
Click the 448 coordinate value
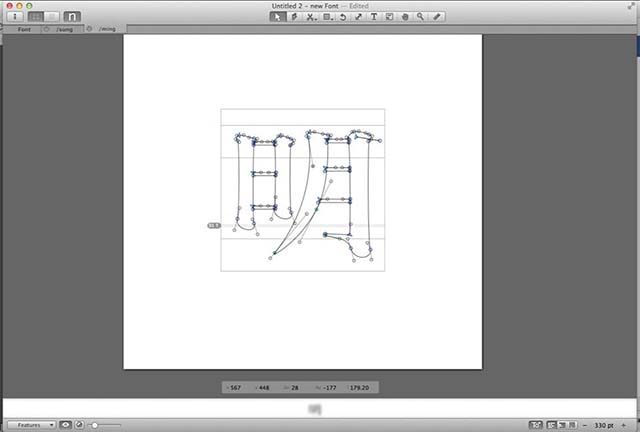click(x=264, y=387)
